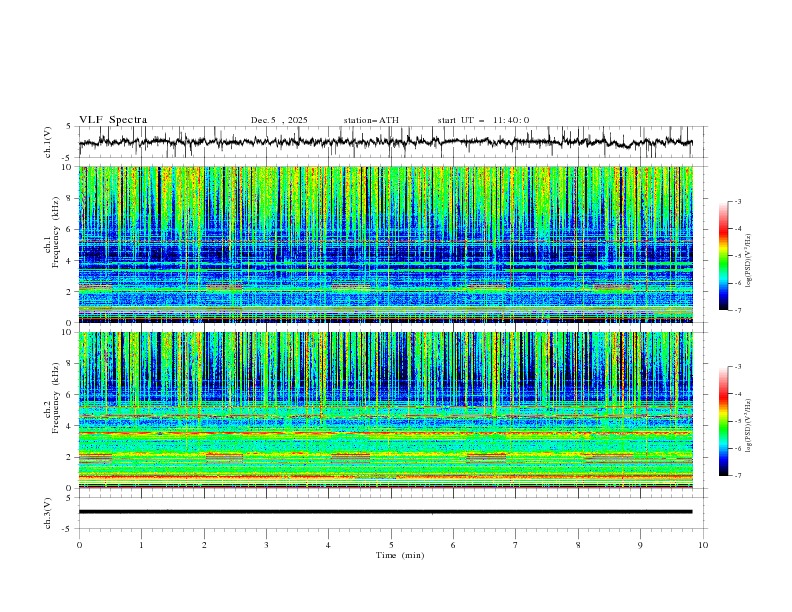The height and width of the screenshot is (612, 792).
Task: Click the ch.1 PSD color scale bar
Action: tap(723, 256)
